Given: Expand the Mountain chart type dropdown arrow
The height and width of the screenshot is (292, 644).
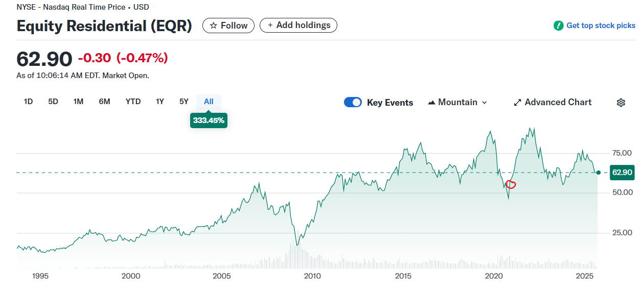Looking at the screenshot, I should click(485, 103).
